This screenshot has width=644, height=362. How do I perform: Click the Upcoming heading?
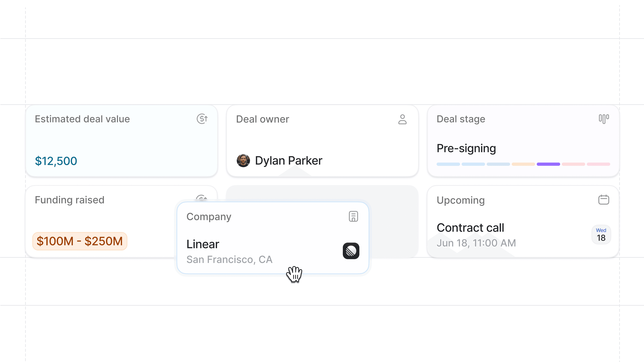pyautogui.click(x=461, y=200)
